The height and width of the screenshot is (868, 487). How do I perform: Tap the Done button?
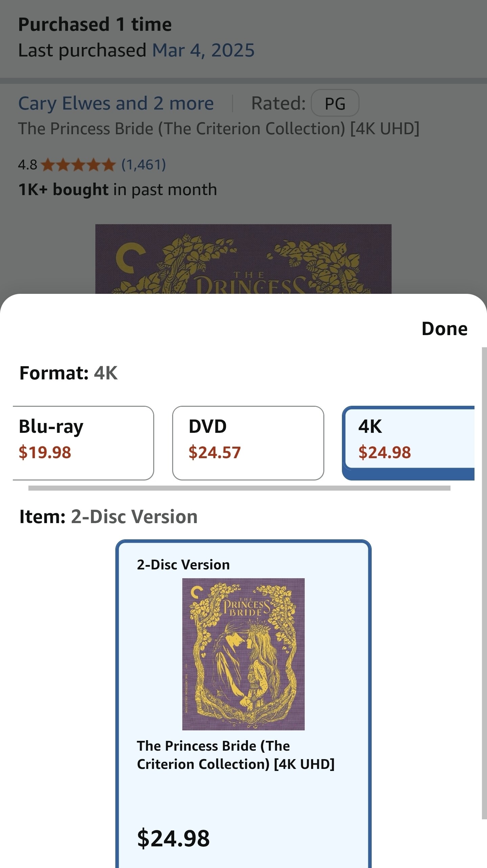(x=444, y=329)
